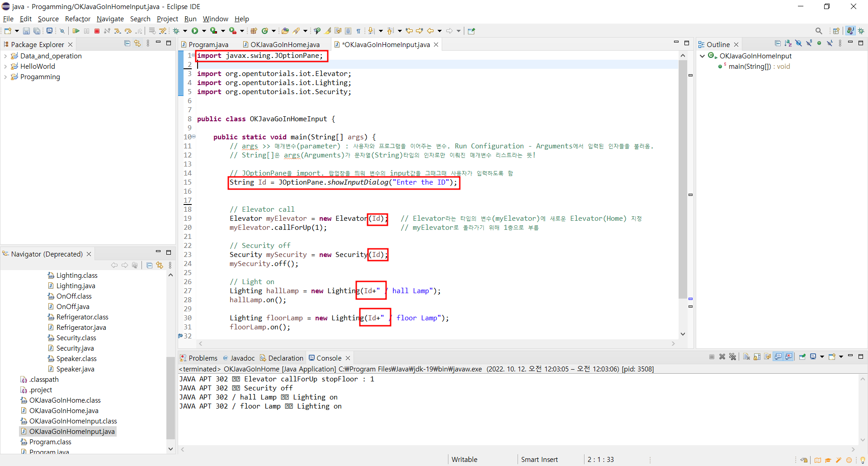Toggle Scroll Lock in Console

757,357
